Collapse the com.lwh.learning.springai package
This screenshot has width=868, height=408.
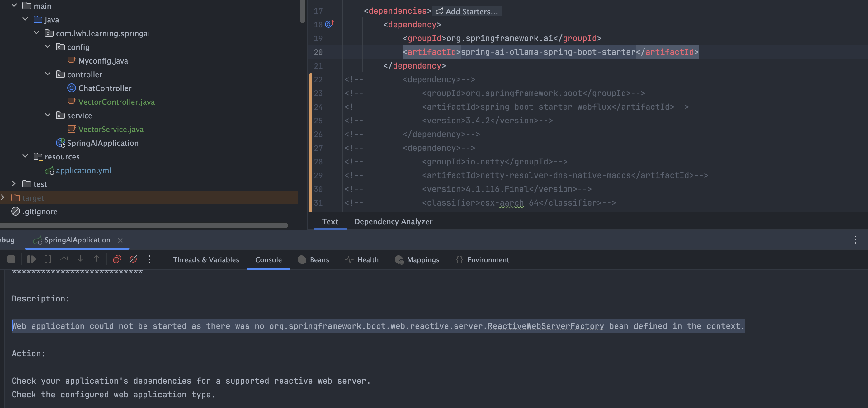[x=36, y=33]
